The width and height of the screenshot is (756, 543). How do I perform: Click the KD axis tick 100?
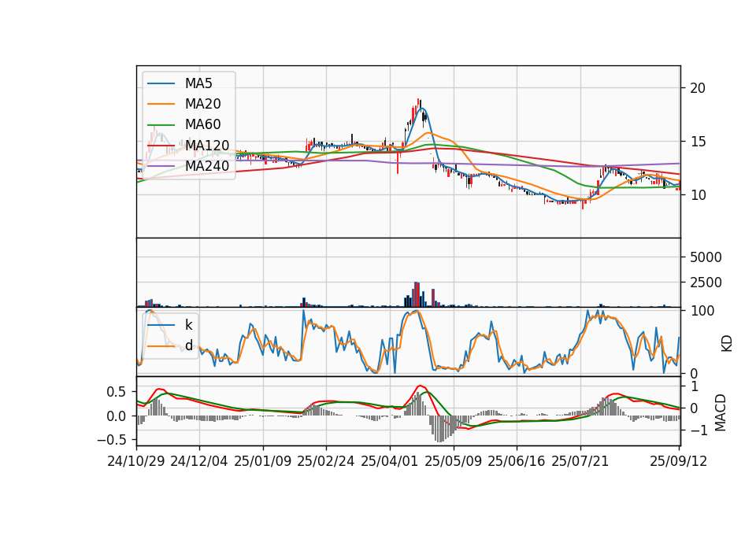(x=702, y=311)
